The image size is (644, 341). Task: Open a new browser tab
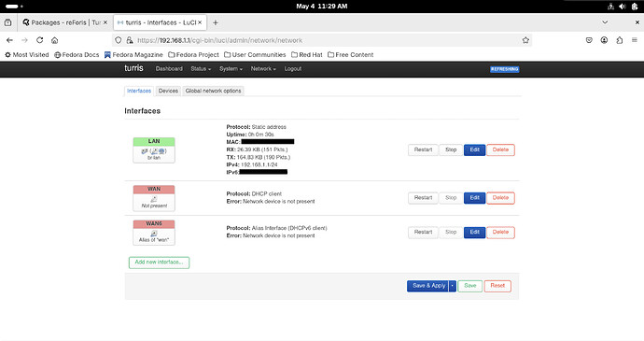(216, 22)
